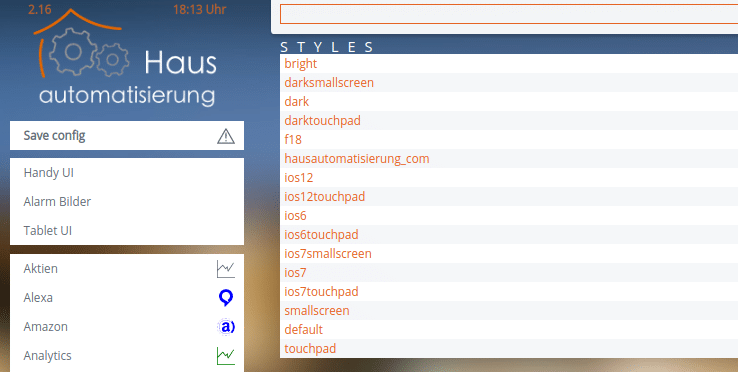Viewport: 738px width, 372px height.
Task: Select the ios6 style
Action: point(295,216)
